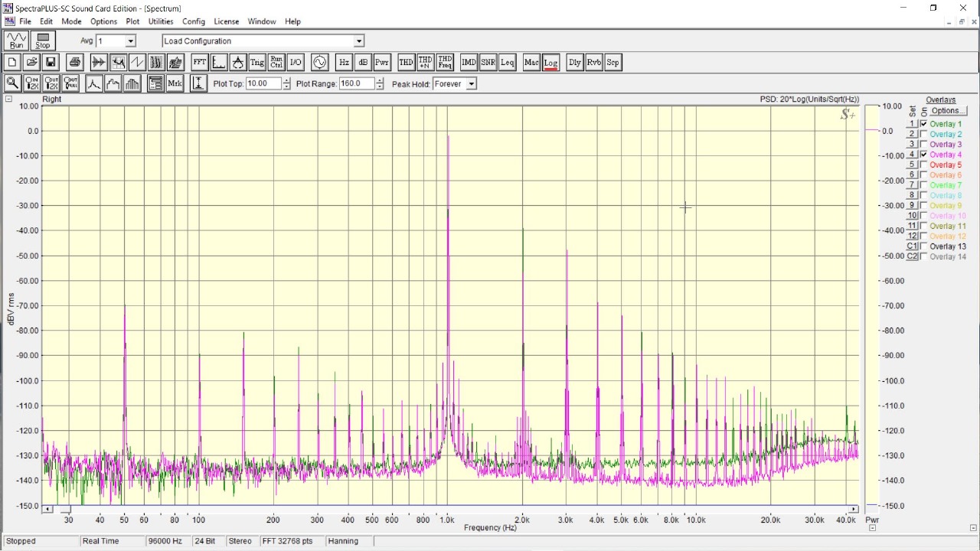Click the Trig trigger icon
Screen dimensions: 980x551
coord(256,63)
